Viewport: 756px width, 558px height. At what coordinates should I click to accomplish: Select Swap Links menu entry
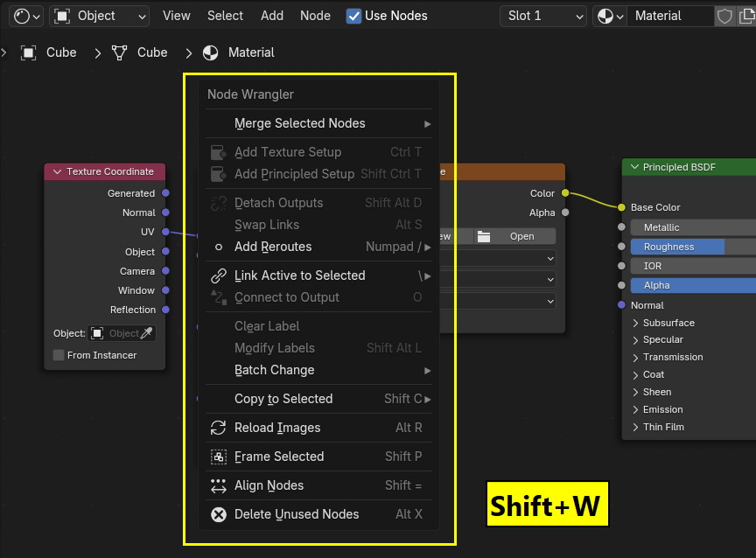(x=318, y=225)
